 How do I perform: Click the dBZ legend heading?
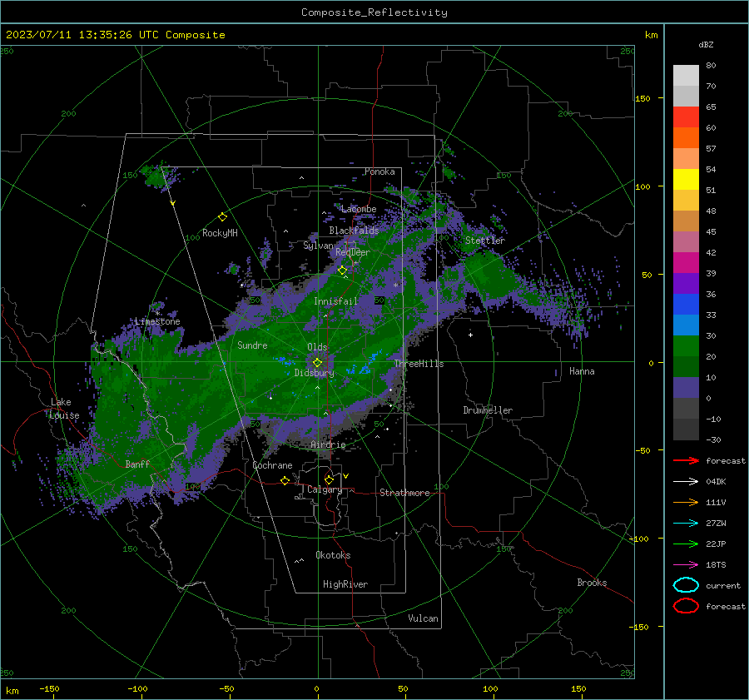pyautogui.click(x=706, y=44)
